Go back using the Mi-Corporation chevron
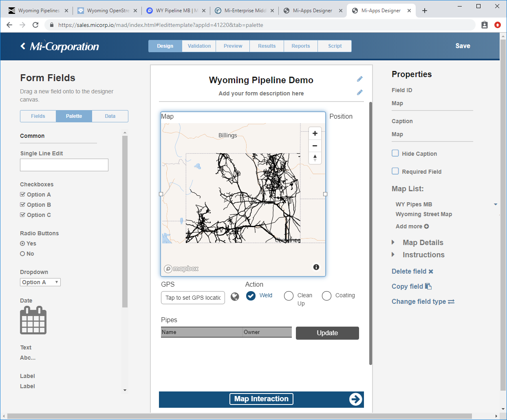The width and height of the screenshot is (507, 420). click(x=23, y=46)
